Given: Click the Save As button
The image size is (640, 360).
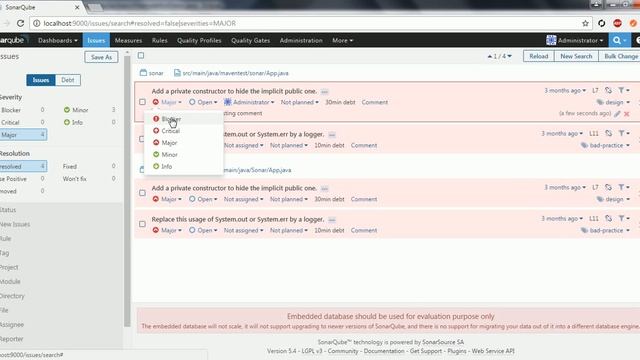Looking at the screenshot, I should click(101, 57).
